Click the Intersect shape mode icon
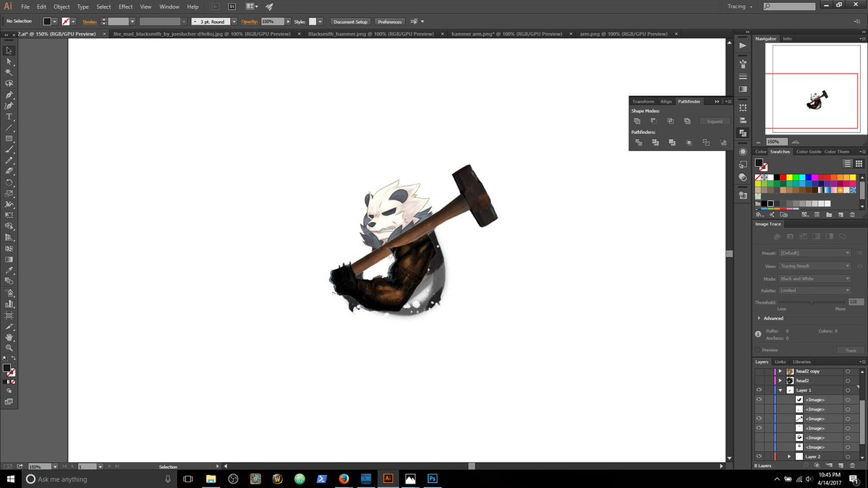This screenshot has height=488, width=868. point(671,121)
